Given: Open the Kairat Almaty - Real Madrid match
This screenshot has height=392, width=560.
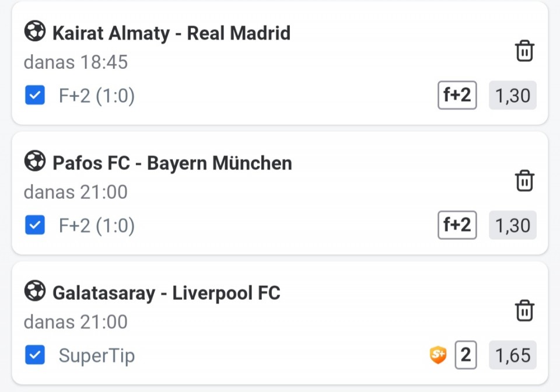Looking at the screenshot, I should 171,33.
